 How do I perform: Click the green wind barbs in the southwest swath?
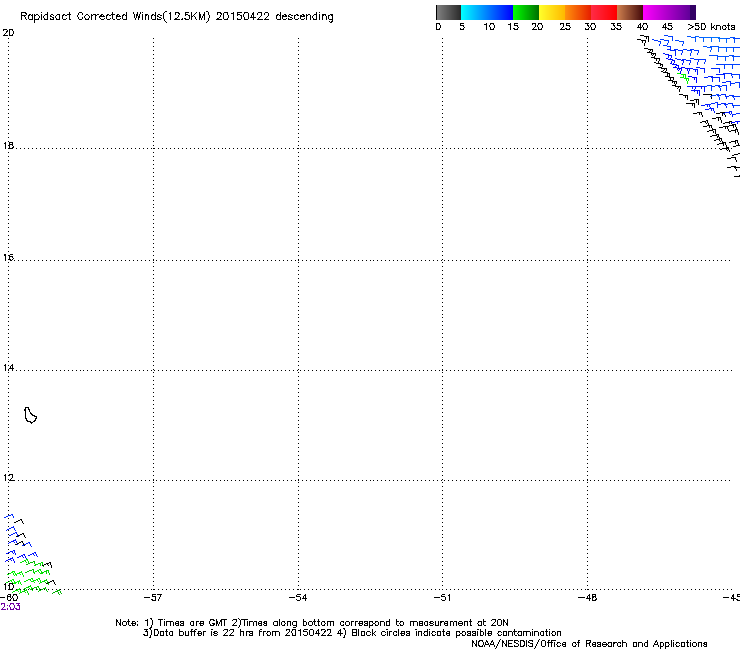pos(33,577)
